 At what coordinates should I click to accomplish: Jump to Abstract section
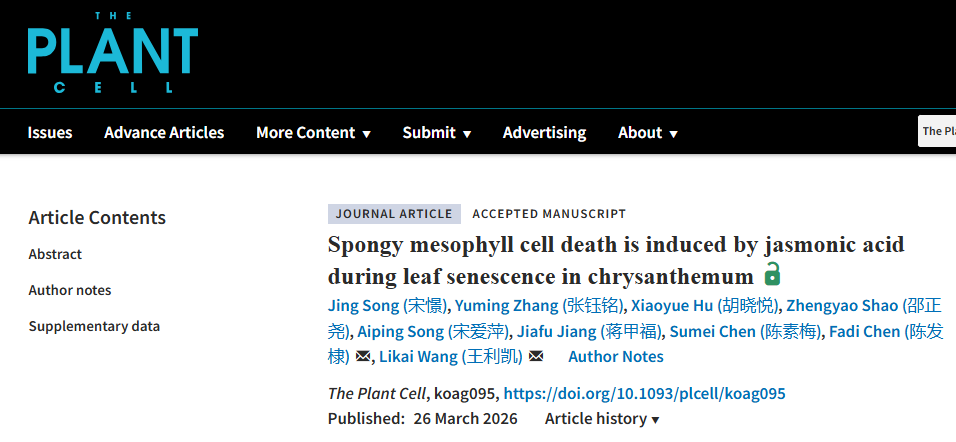click(55, 254)
